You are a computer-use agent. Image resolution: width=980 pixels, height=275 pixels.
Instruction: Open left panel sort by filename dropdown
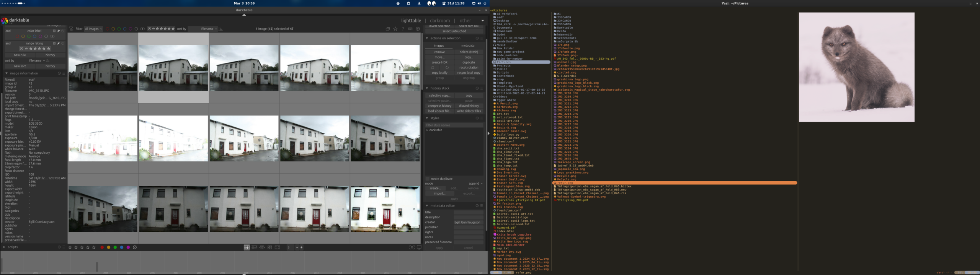[37, 60]
